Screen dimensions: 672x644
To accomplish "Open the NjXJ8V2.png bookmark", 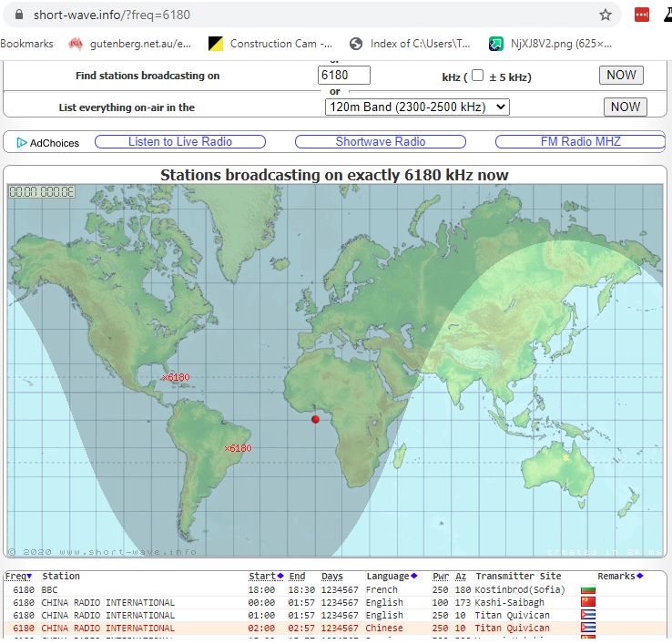I will [550, 44].
